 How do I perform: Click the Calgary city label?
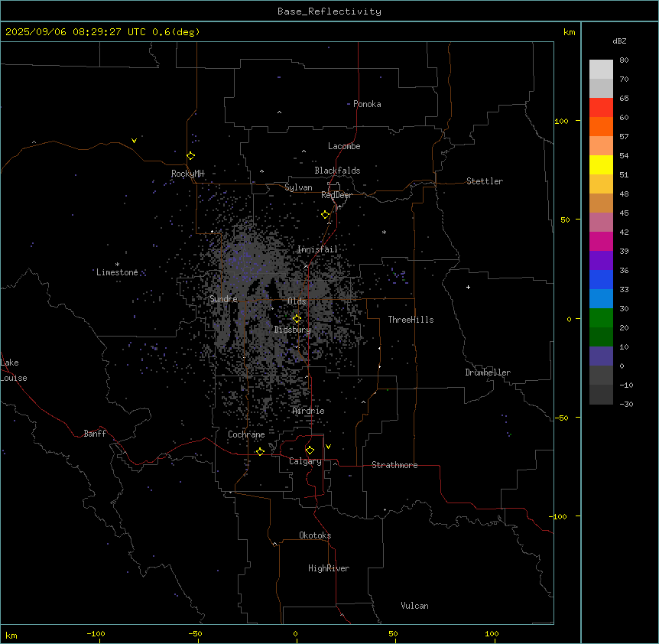(305, 461)
